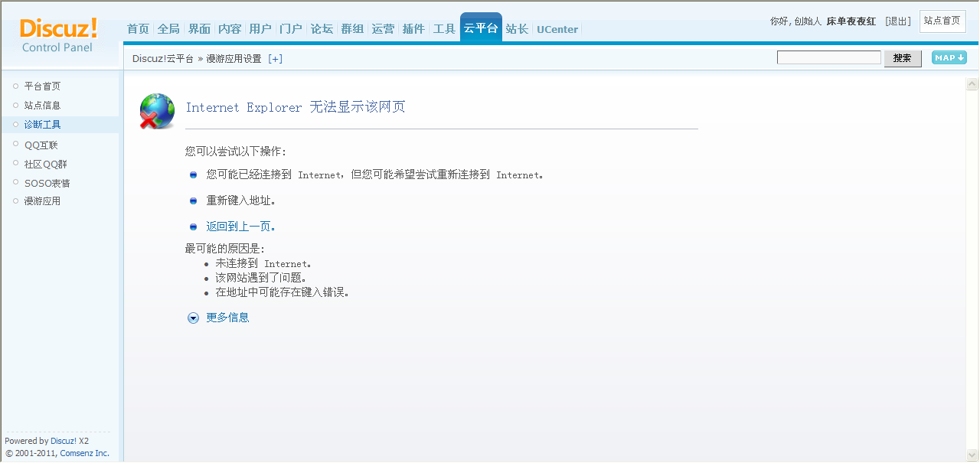Screen dimensions: 980x463
Task: Click scrollbar up arrow
Action: coord(972,84)
